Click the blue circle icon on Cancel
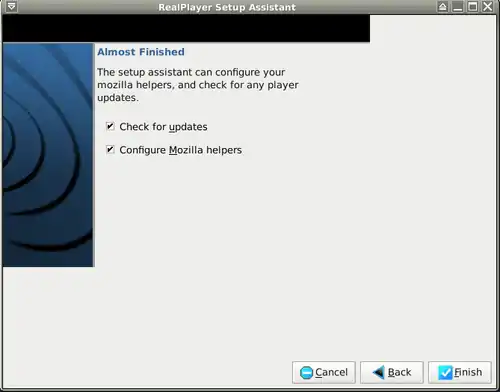 (306, 372)
